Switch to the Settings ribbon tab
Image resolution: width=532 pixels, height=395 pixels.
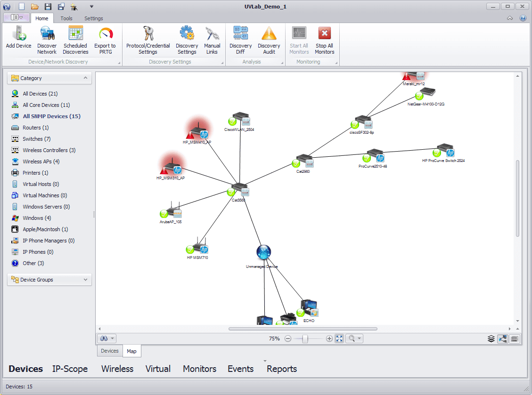point(94,18)
